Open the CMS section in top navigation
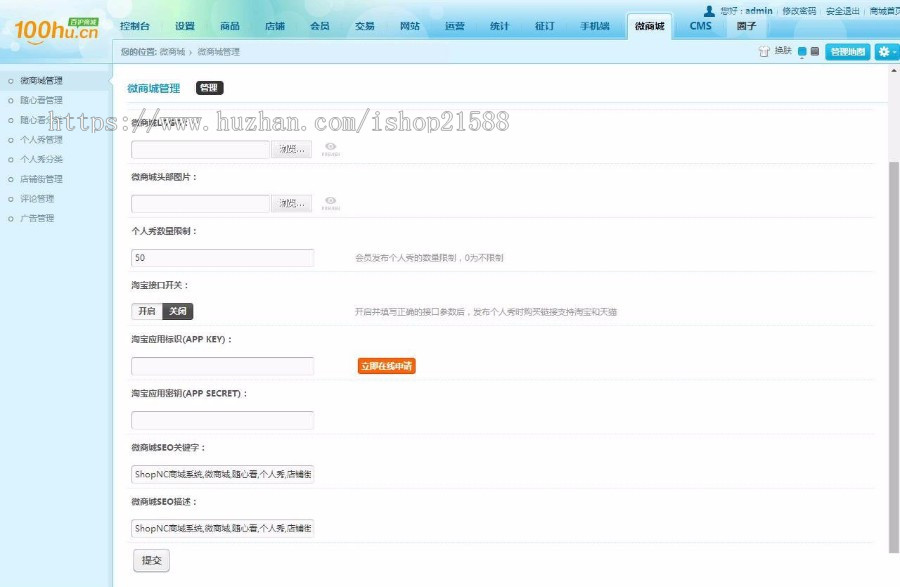 [x=700, y=27]
